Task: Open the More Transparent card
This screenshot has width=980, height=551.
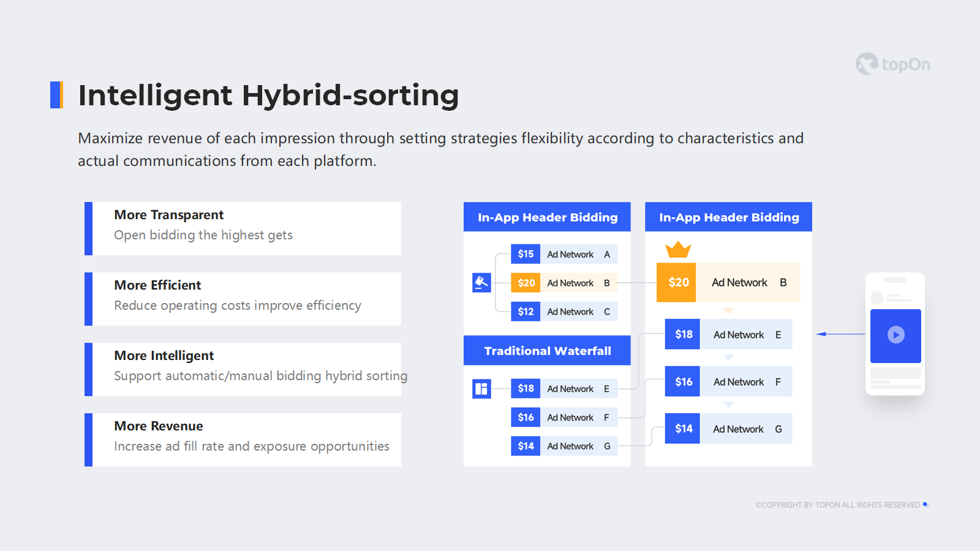Action: [243, 228]
